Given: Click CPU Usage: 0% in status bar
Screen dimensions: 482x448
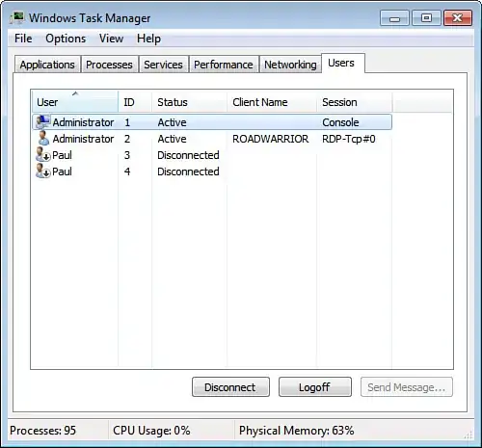Looking at the screenshot, I should (151, 431).
